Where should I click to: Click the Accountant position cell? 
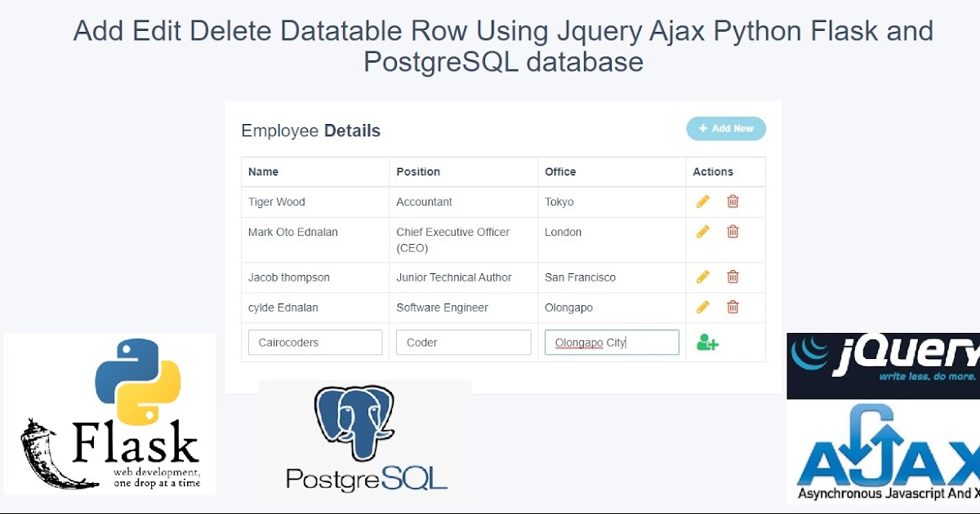click(464, 202)
